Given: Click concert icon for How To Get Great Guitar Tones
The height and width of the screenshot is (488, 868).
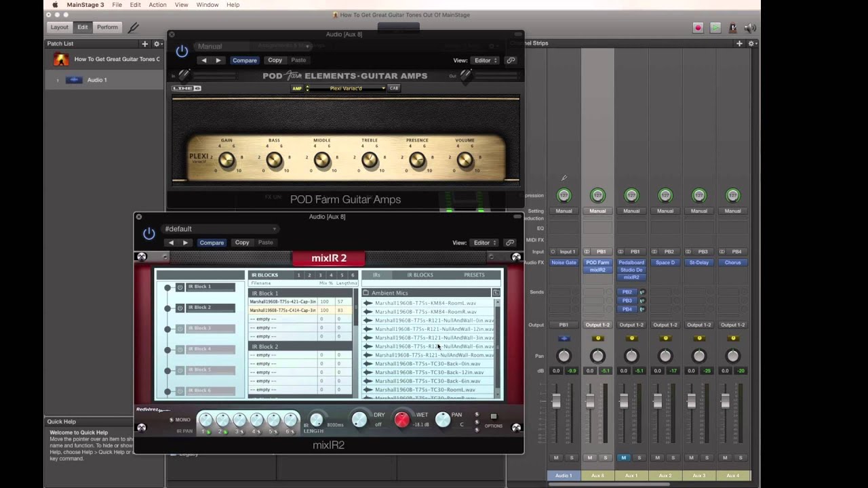Looking at the screenshot, I should tap(61, 59).
